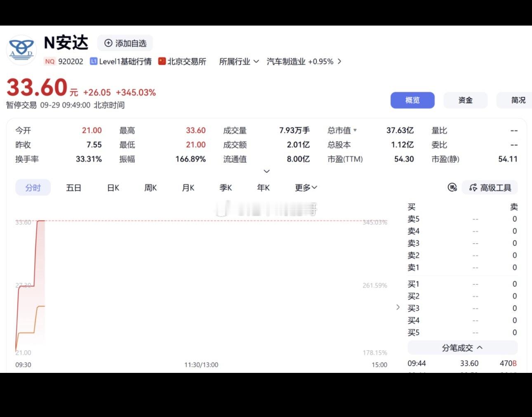
Task: Click the NQ market tag
Action: [49, 61]
